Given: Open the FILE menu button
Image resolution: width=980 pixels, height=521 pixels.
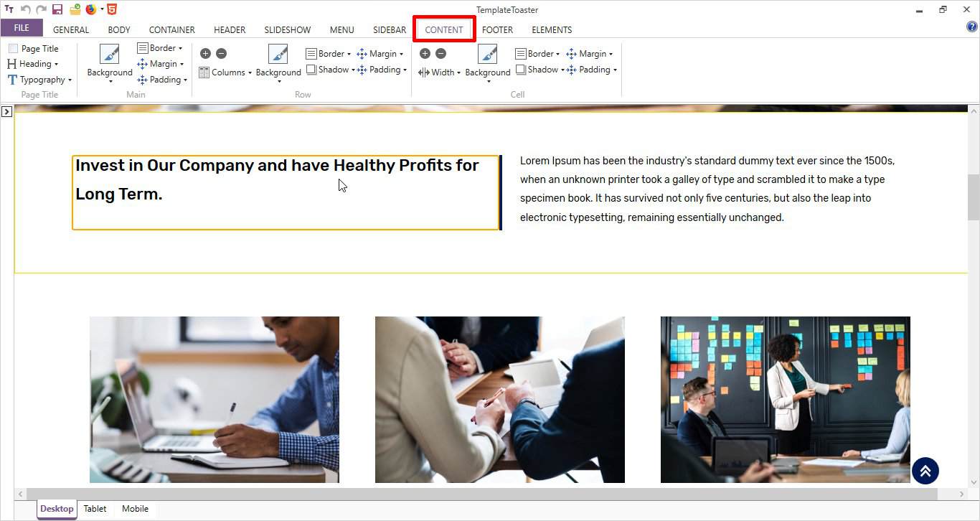Looking at the screenshot, I should pos(22,28).
